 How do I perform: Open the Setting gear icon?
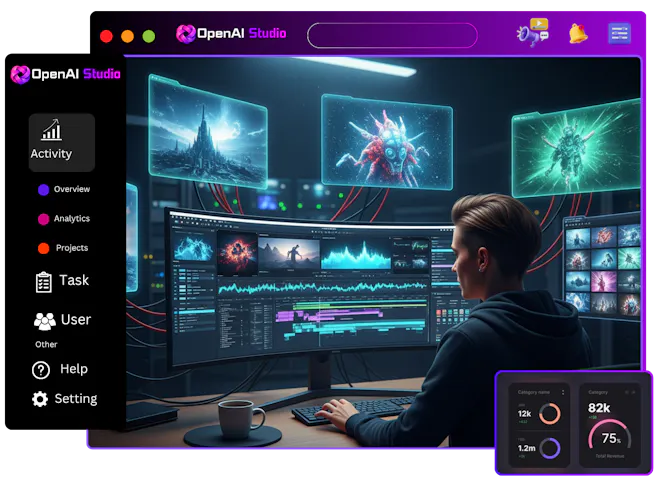40,399
